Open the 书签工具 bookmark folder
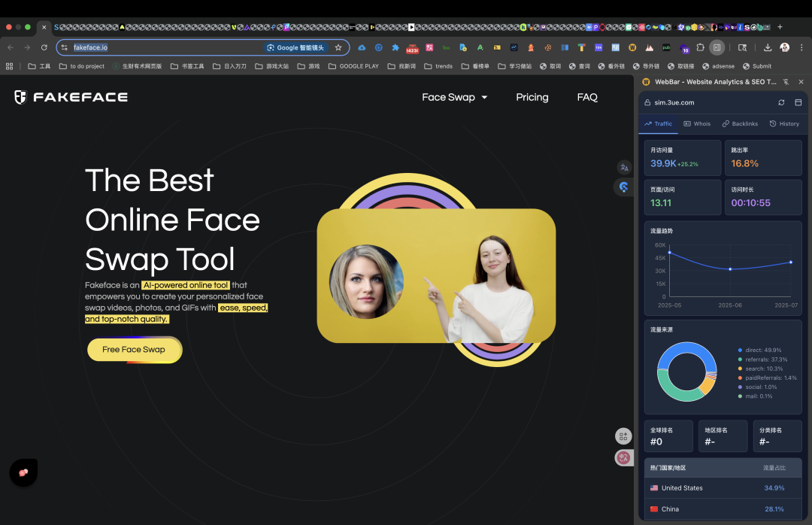The height and width of the screenshot is (525, 812). (187, 66)
